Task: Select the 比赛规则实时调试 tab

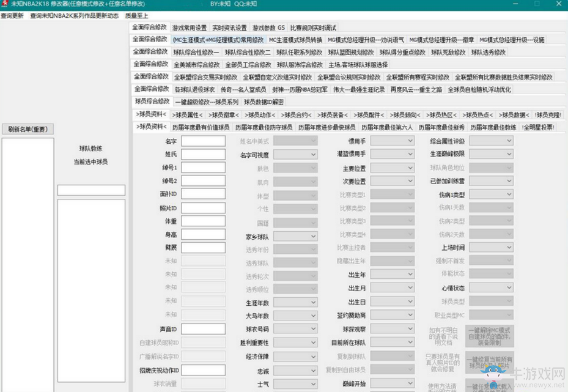Action: [313, 28]
